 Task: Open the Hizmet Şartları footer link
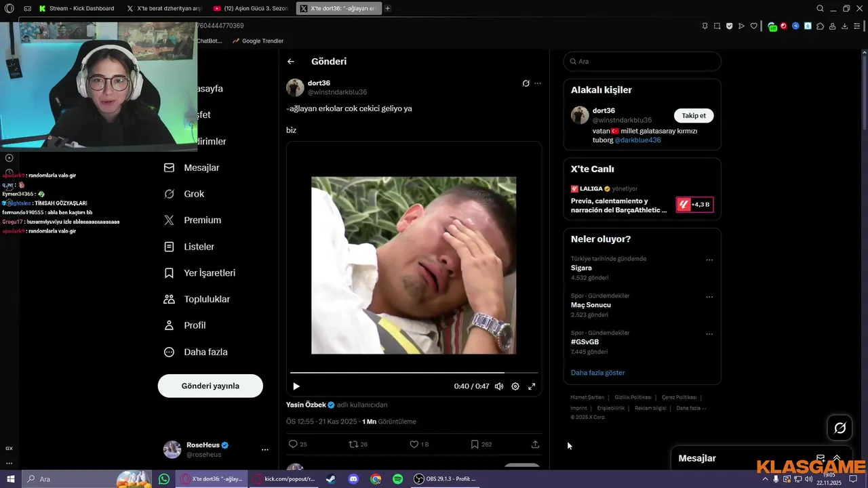pos(587,397)
